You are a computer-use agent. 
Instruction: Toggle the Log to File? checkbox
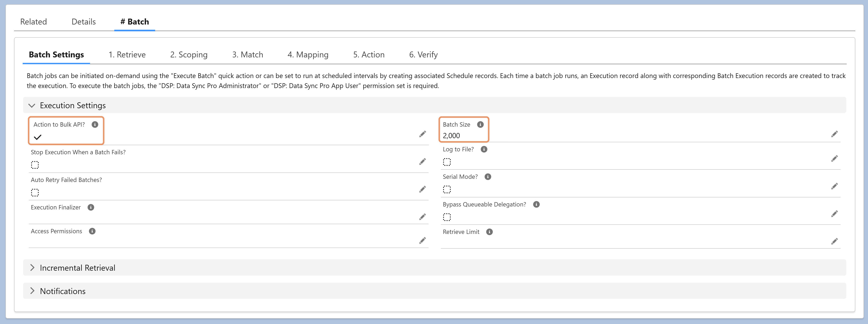(447, 162)
